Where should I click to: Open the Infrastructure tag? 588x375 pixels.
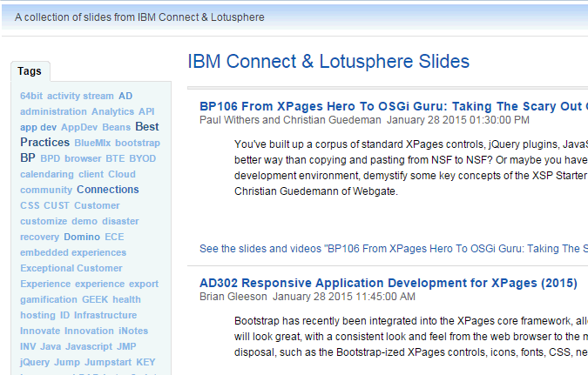click(x=105, y=315)
